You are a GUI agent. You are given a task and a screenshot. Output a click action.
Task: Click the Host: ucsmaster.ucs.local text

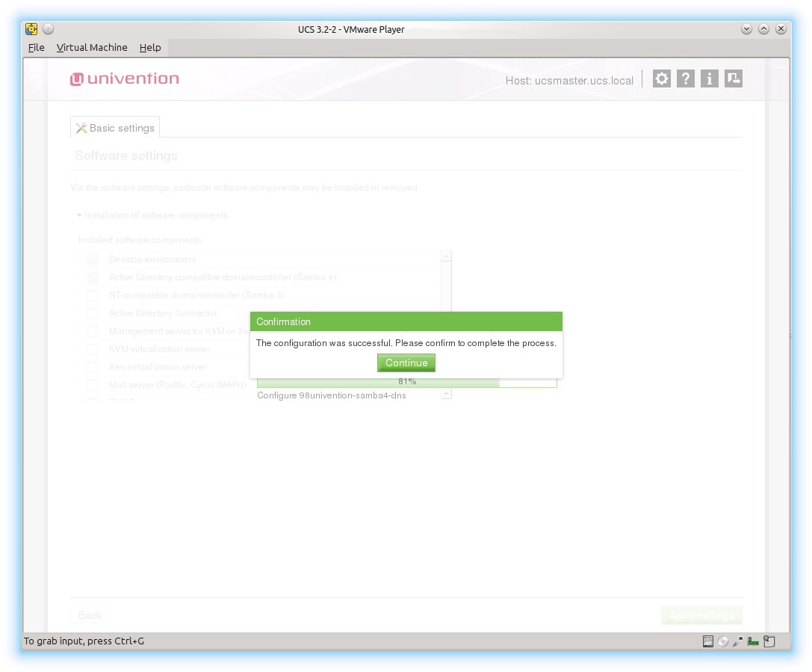569,81
